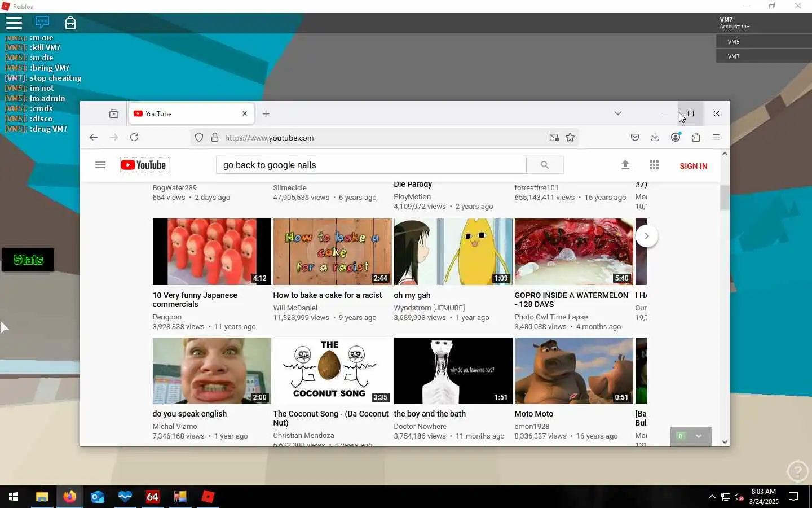Click the Will McDaniel channel name

click(295, 308)
